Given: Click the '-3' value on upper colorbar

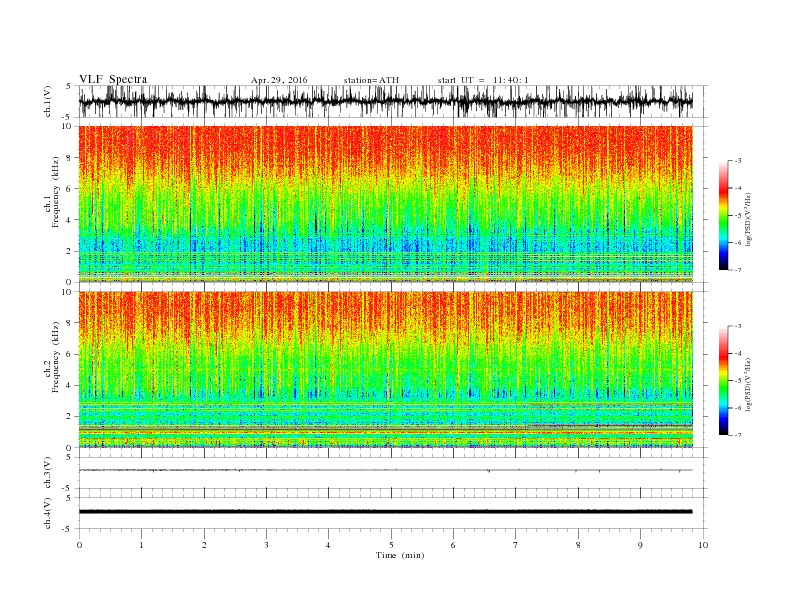Looking at the screenshot, I should (738, 161).
